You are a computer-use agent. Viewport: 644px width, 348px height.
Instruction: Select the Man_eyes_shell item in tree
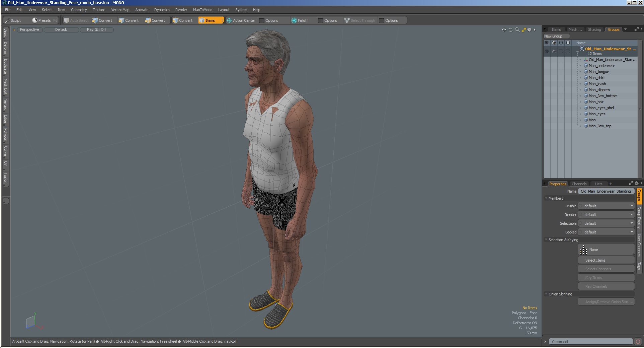pos(601,108)
